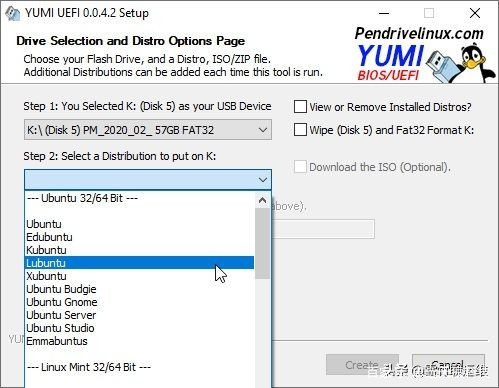Choose Ubuntu Budgie distribution

(x=139, y=289)
